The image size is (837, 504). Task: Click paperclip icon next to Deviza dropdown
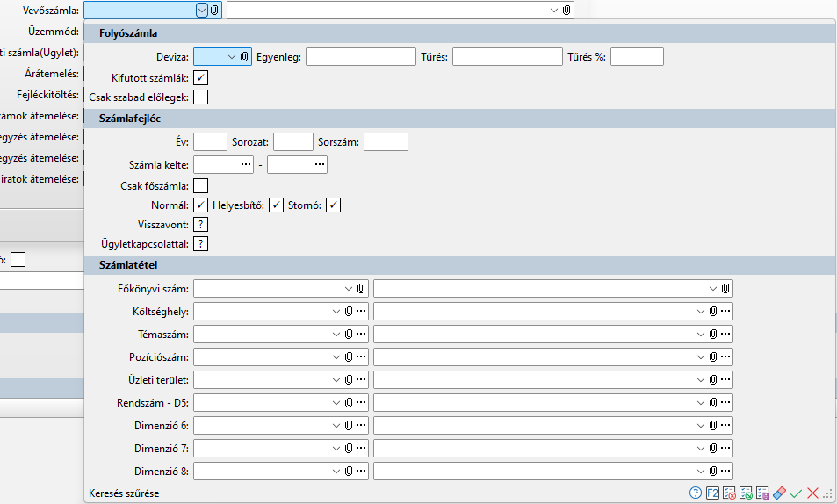click(244, 56)
